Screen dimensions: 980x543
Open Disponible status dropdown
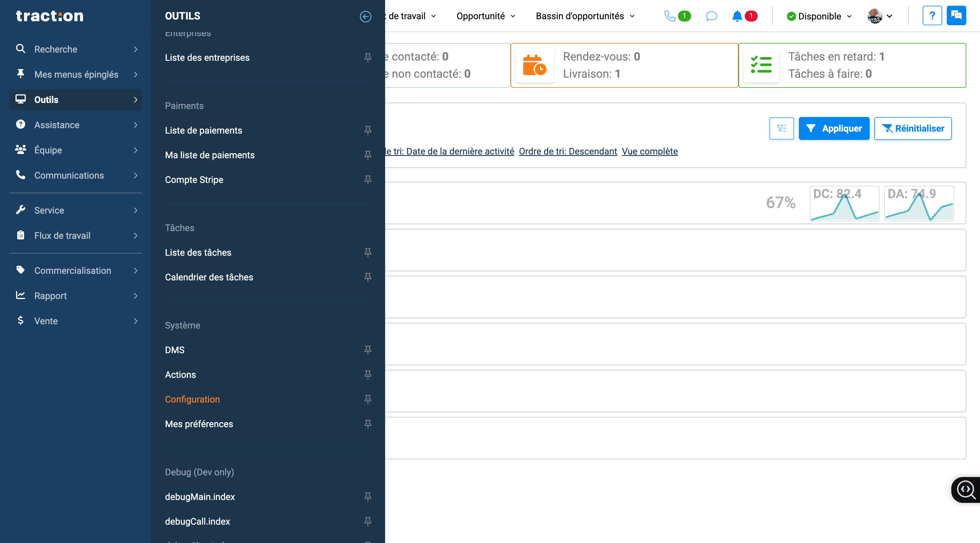(x=819, y=16)
